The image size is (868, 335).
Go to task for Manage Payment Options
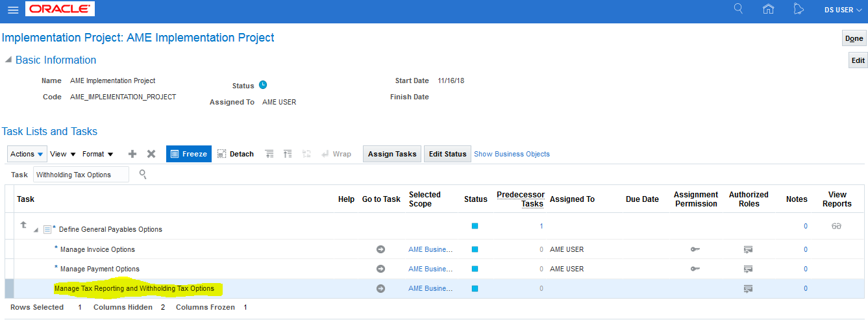click(x=380, y=269)
